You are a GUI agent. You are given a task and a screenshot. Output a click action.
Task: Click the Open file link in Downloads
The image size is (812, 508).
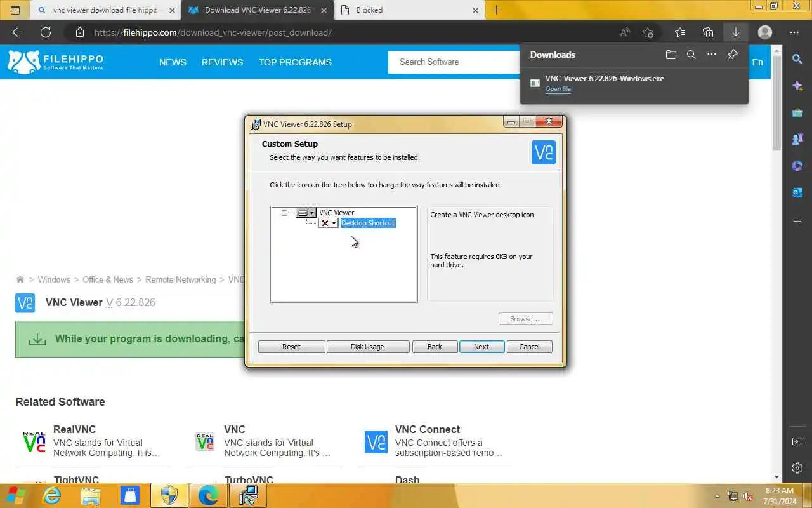coord(558,89)
